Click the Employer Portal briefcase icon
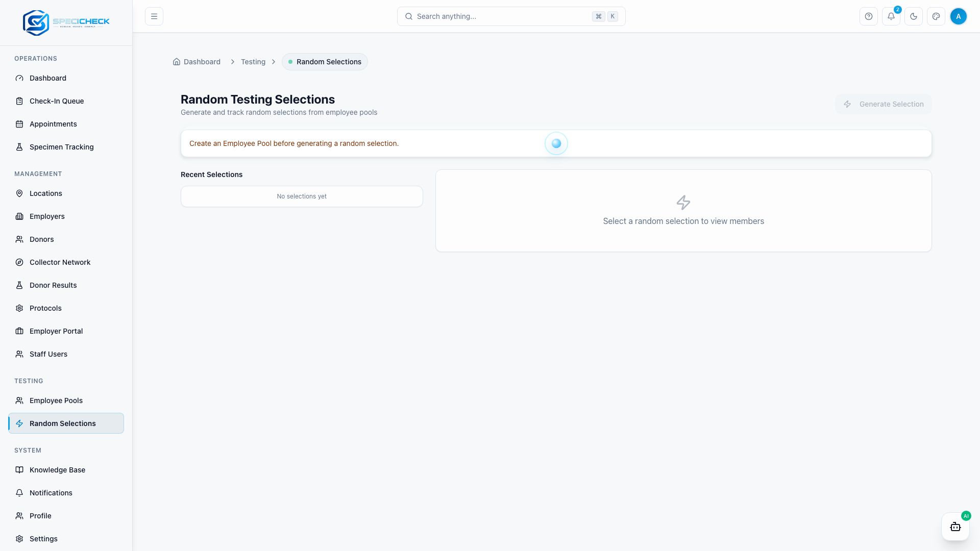This screenshot has height=551, width=980. (x=19, y=331)
